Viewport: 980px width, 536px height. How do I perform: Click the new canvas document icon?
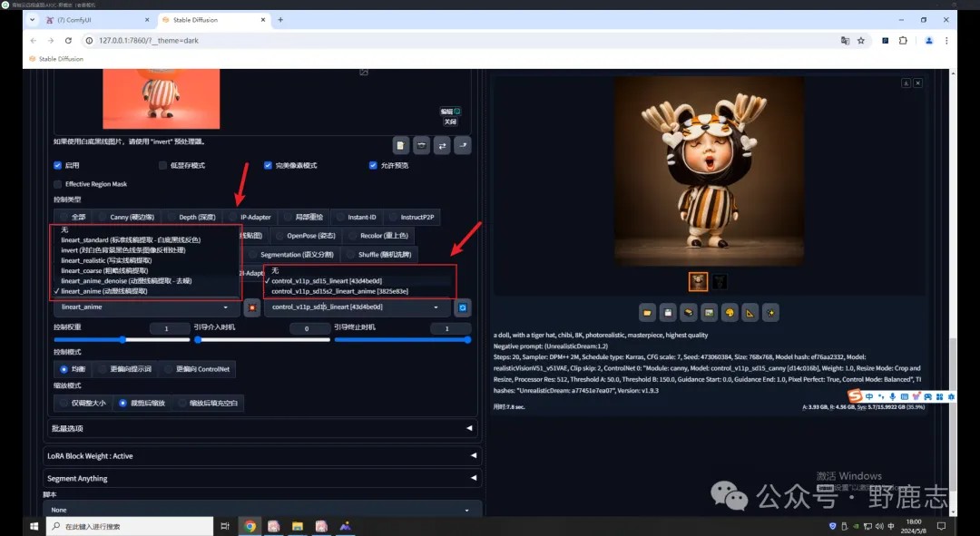pyautogui.click(x=401, y=145)
